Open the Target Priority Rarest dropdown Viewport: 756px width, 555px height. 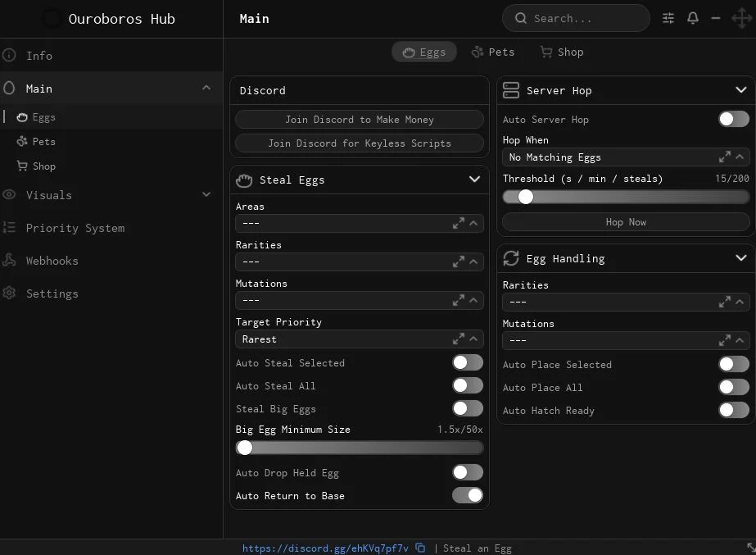pos(360,339)
